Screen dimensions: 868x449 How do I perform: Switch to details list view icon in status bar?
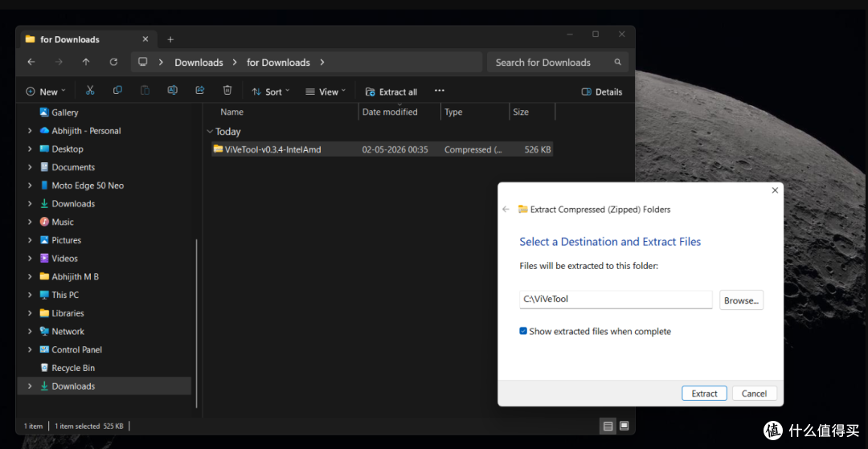coord(608,426)
